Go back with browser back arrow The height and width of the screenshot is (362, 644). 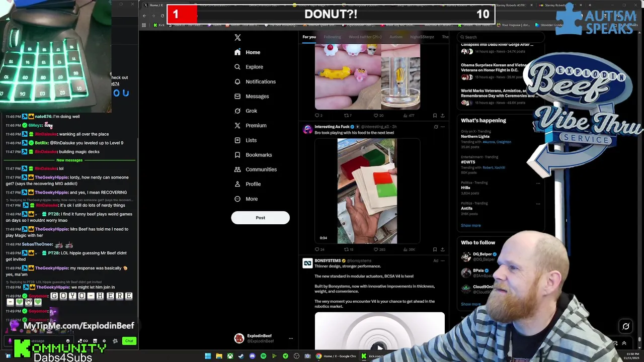pyautogui.click(x=144, y=16)
